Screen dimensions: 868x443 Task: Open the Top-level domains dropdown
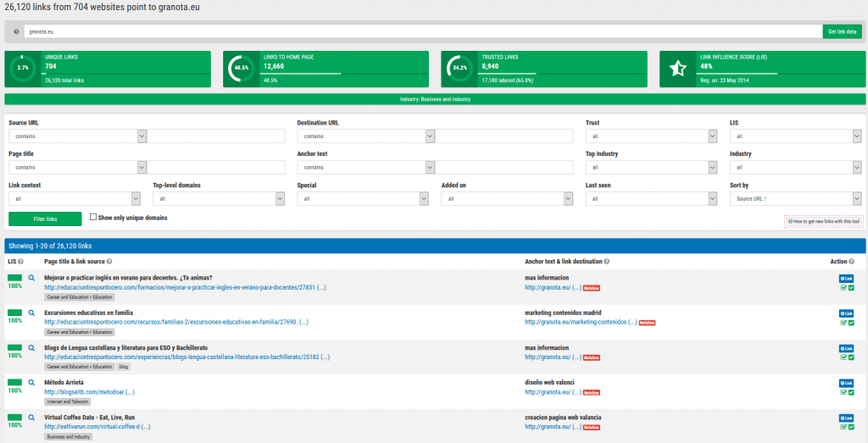[x=219, y=198]
